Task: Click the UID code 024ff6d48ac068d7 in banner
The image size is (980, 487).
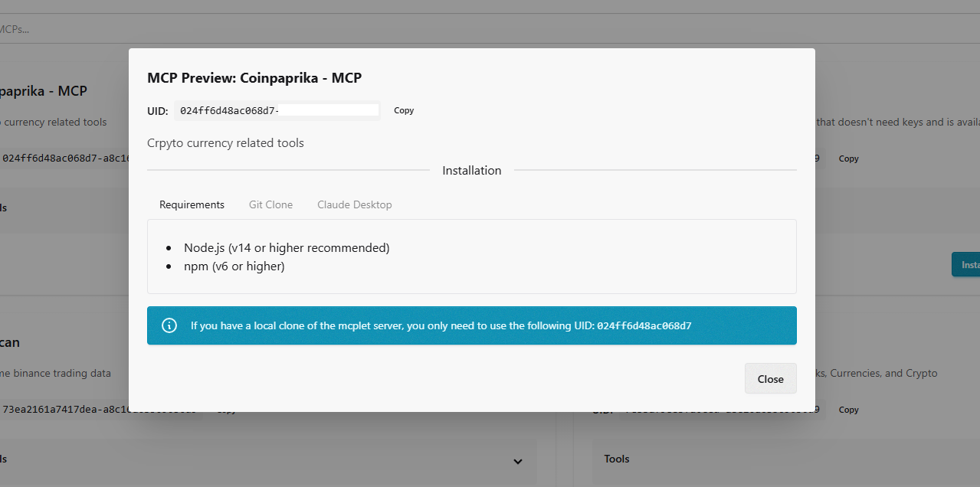Action: click(x=644, y=325)
